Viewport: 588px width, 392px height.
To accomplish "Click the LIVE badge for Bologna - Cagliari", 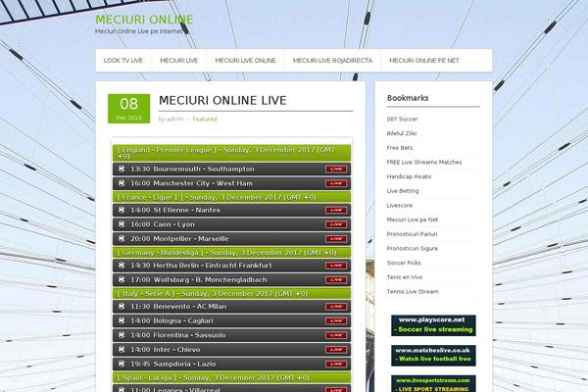I will 336,320.
